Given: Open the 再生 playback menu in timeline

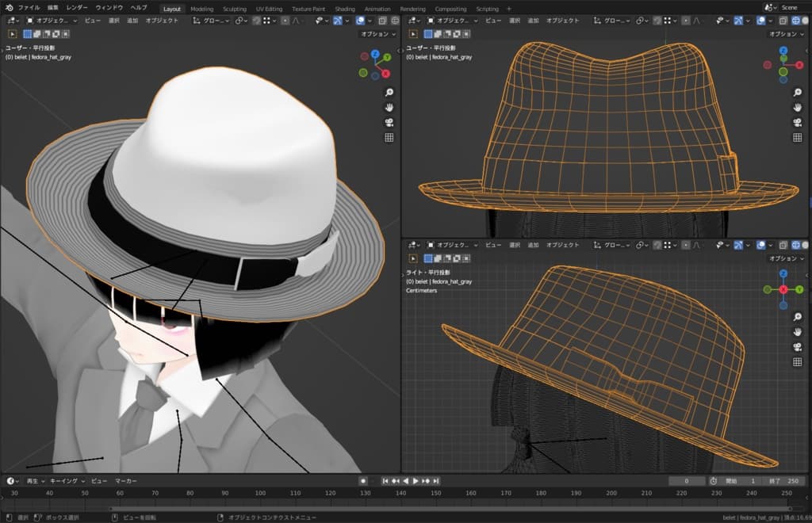Looking at the screenshot, I should (35, 481).
